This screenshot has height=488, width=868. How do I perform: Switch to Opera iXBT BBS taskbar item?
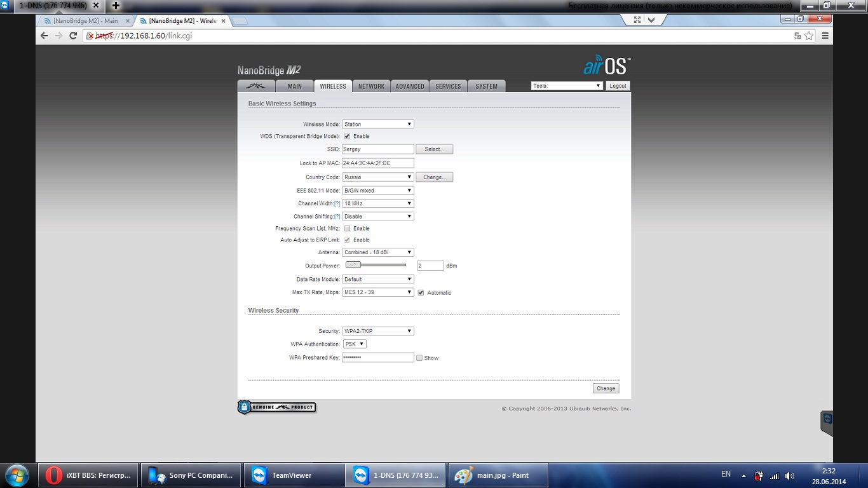pos(88,475)
